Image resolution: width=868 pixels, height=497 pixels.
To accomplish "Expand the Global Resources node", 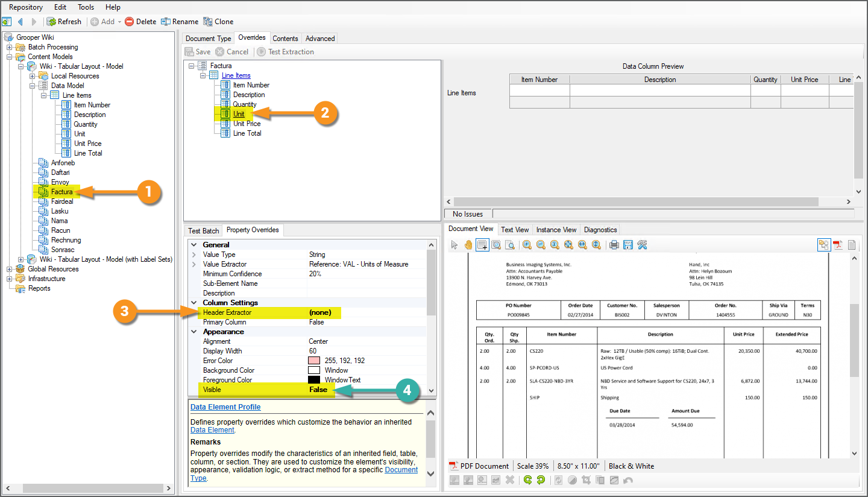I will click(x=10, y=269).
